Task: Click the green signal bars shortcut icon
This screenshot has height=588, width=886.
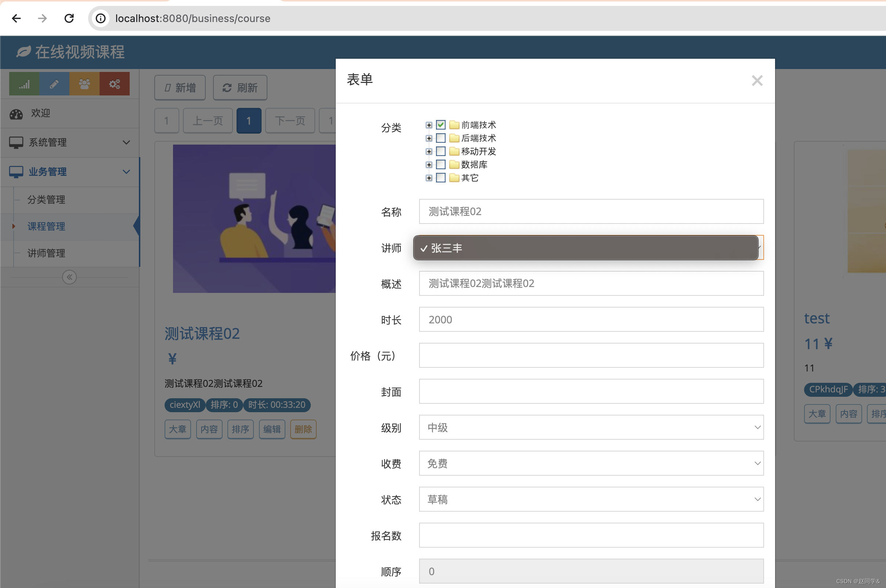Action: 24,84
